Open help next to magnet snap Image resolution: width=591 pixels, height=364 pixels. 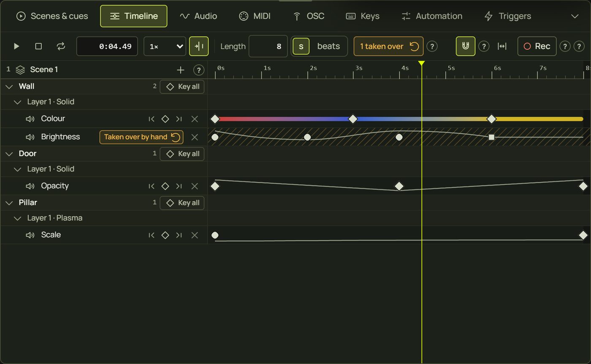(x=484, y=46)
